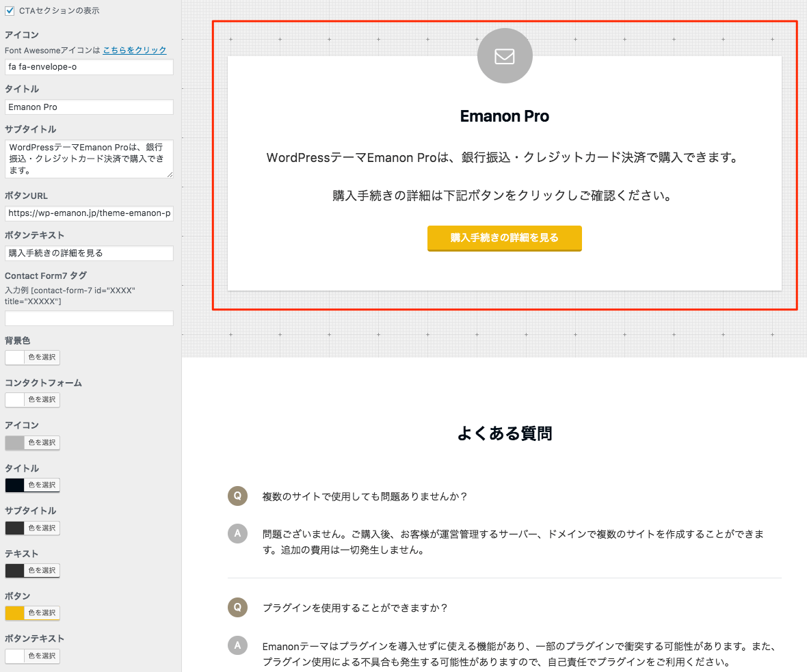
Task: Click the black タイトル color swatch
Action: point(14,485)
